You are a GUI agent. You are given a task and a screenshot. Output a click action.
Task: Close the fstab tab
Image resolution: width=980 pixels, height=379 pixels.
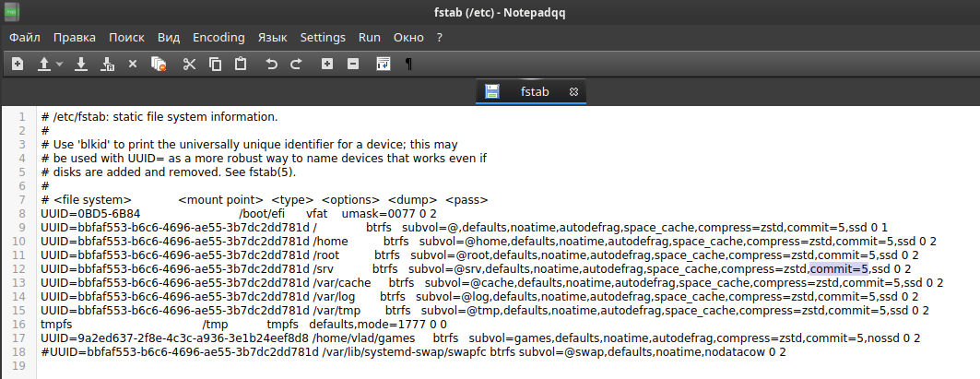pos(573,92)
